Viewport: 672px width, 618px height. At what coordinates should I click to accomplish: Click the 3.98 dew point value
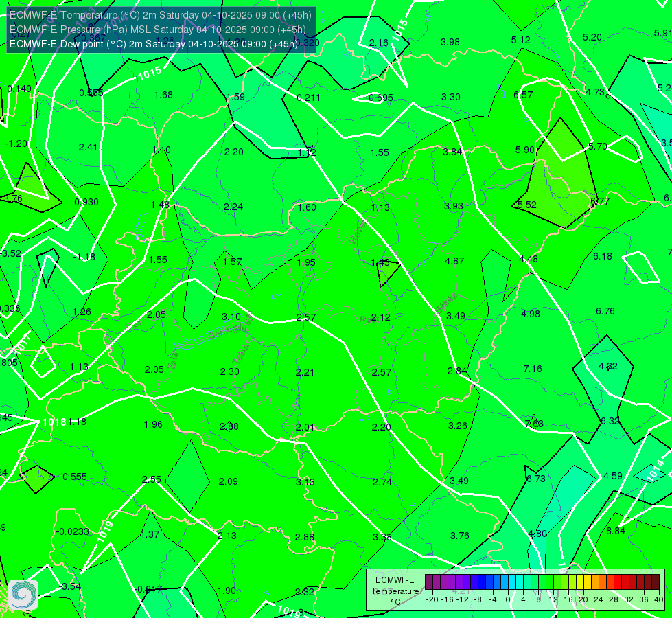pyautogui.click(x=450, y=42)
